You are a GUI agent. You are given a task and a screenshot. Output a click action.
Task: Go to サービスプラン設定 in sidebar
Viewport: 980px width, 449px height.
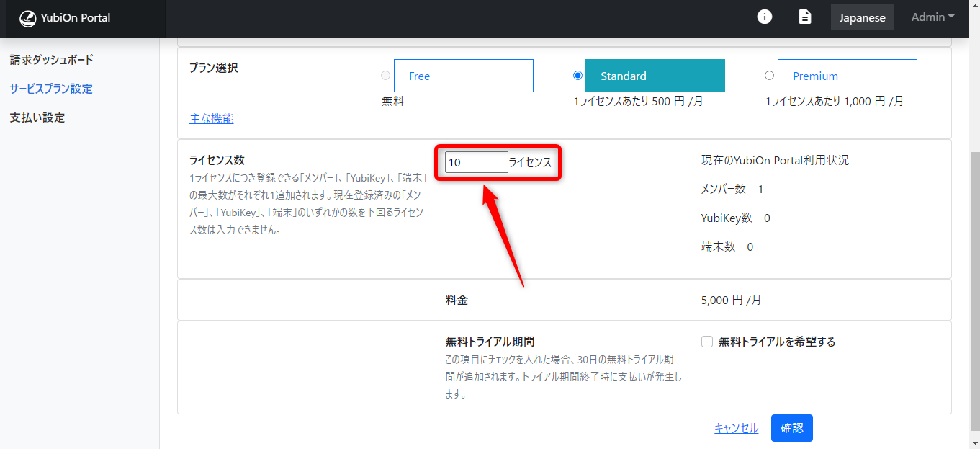click(51, 89)
